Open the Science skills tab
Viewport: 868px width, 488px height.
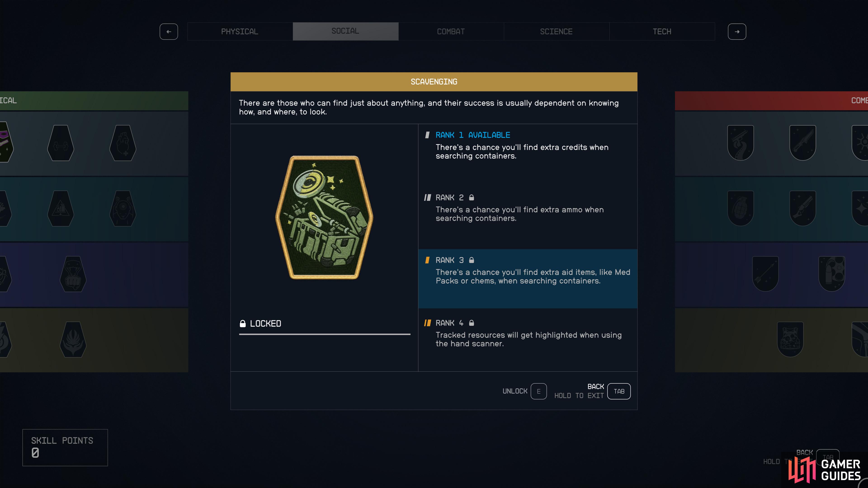click(556, 32)
